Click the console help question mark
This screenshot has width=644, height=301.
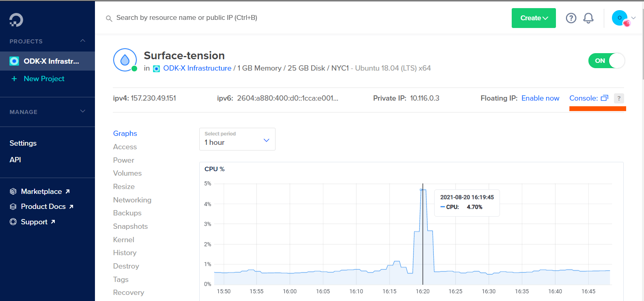pyautogui.click(x=619, y=98)
